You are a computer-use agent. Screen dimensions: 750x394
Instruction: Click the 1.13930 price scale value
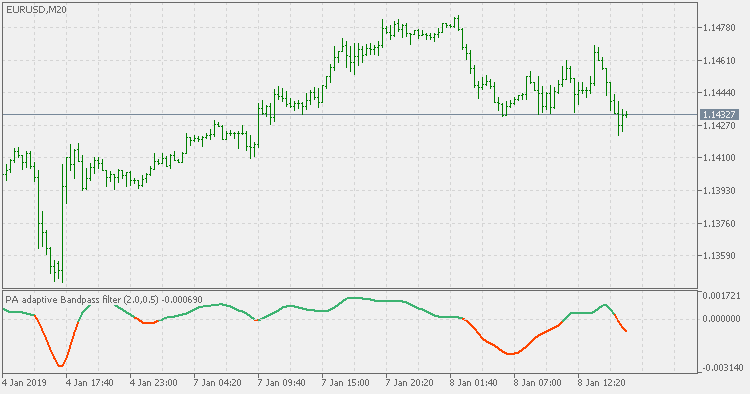(x=719, y=191)
